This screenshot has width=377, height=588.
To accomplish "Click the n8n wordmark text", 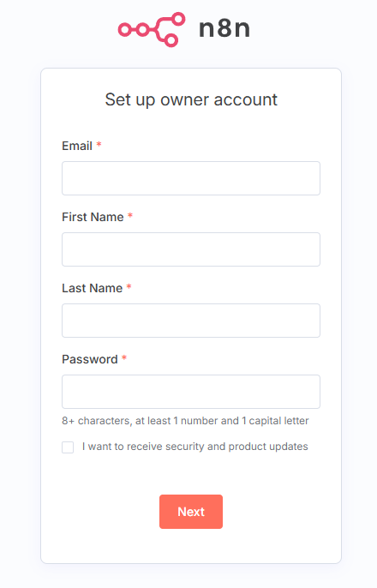I will click(224, 29).
